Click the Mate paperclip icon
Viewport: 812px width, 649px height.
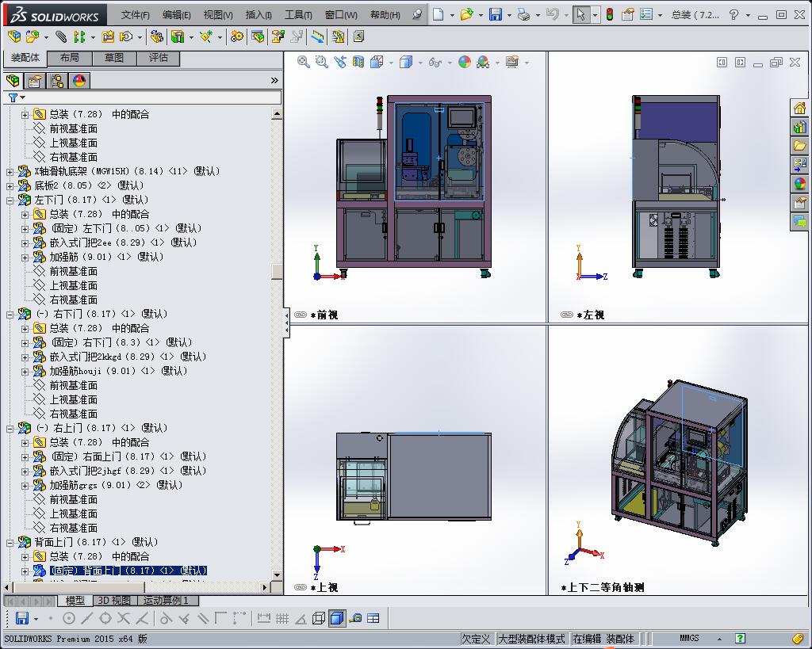point(61,36)
